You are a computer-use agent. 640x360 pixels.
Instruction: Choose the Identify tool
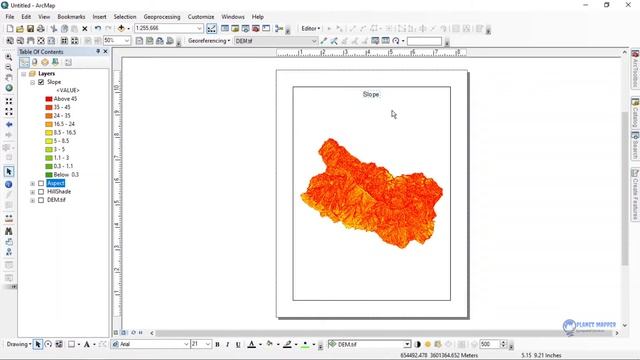tap(9, 184)
